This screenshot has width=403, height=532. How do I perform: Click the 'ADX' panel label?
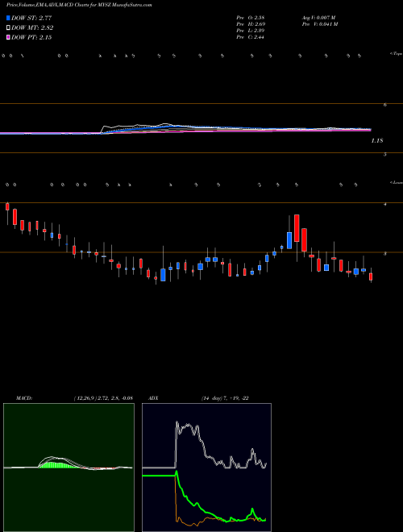153,398
